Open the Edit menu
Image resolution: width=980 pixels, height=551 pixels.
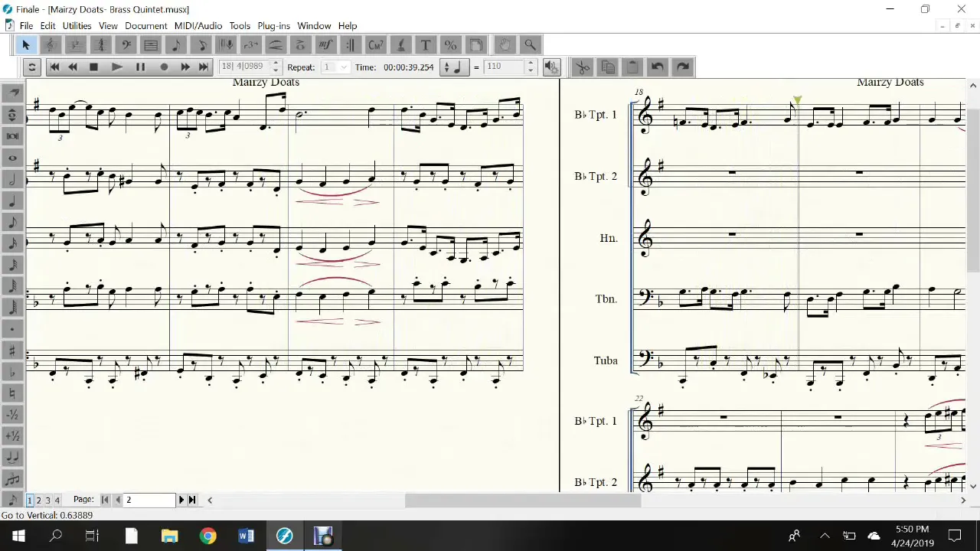47,26
